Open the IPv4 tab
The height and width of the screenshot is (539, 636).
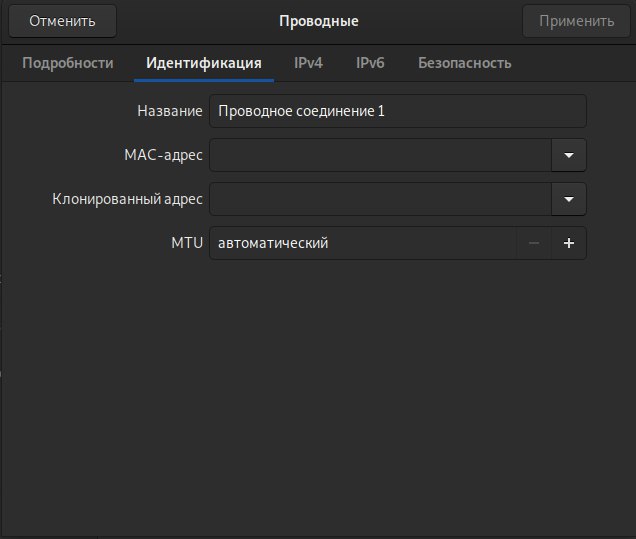pyautogui.click(x=308, y=63)
